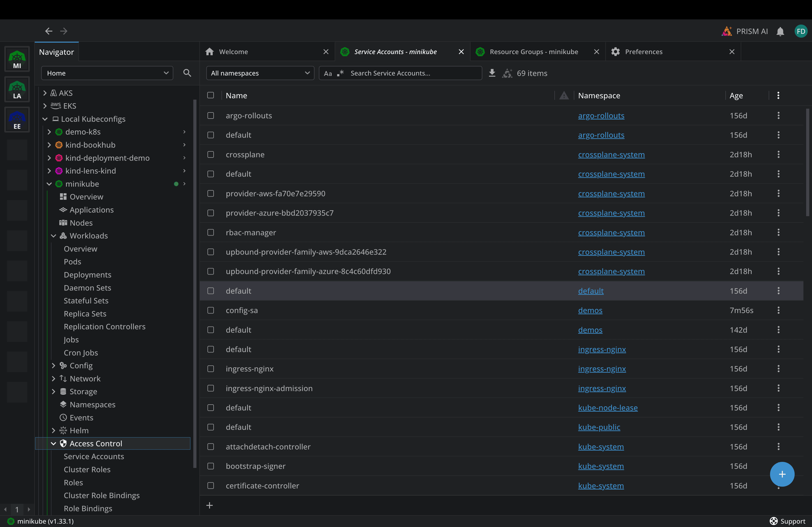The image size is (812, 527).
Task: Select the Overview icon under minikube
Action: tap(63, 197)
